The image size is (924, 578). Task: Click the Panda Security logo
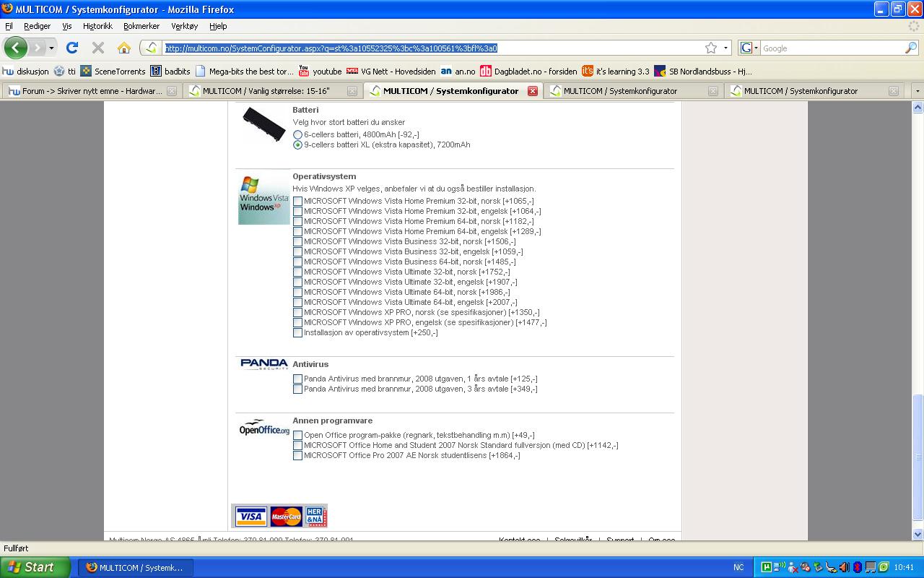264,364
